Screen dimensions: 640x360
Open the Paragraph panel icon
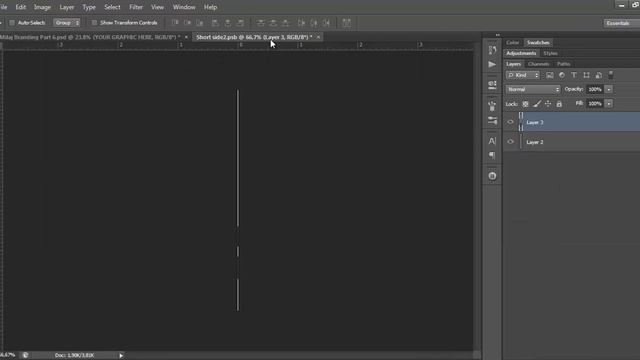(492, 155)
